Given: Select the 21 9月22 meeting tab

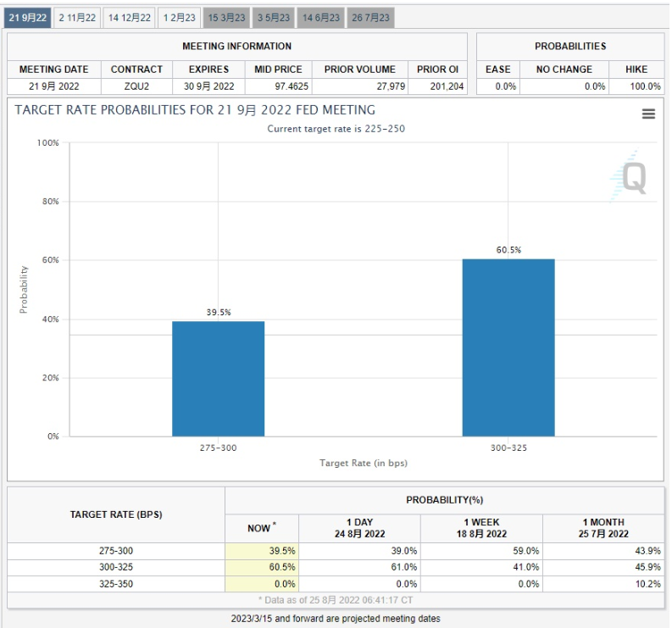Looking at the screenshot, I should 28,18.
